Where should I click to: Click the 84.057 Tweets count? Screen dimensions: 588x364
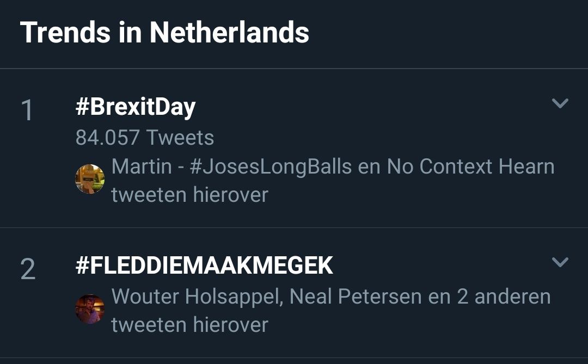(144, 138)
